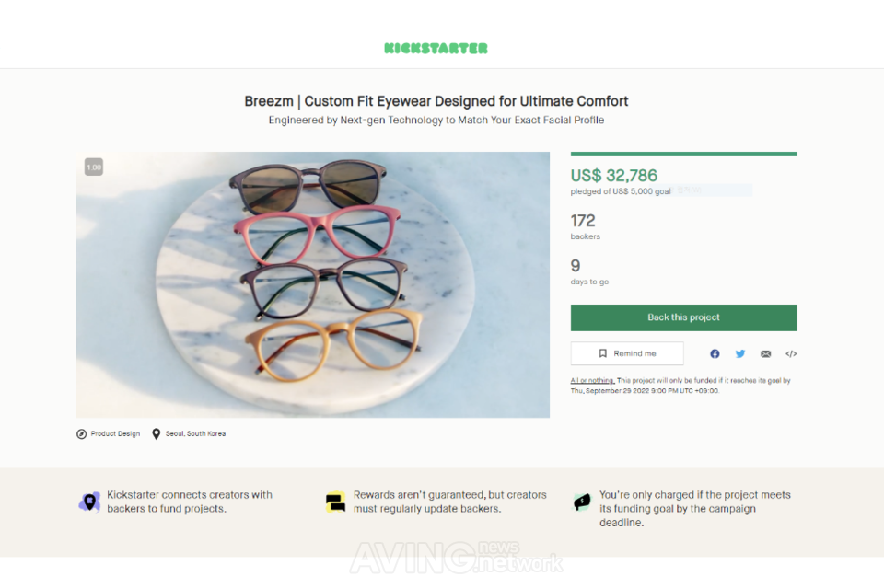Share the project via email icon
The height and width of the screenshot is (588, 884).
pos(765,353)
